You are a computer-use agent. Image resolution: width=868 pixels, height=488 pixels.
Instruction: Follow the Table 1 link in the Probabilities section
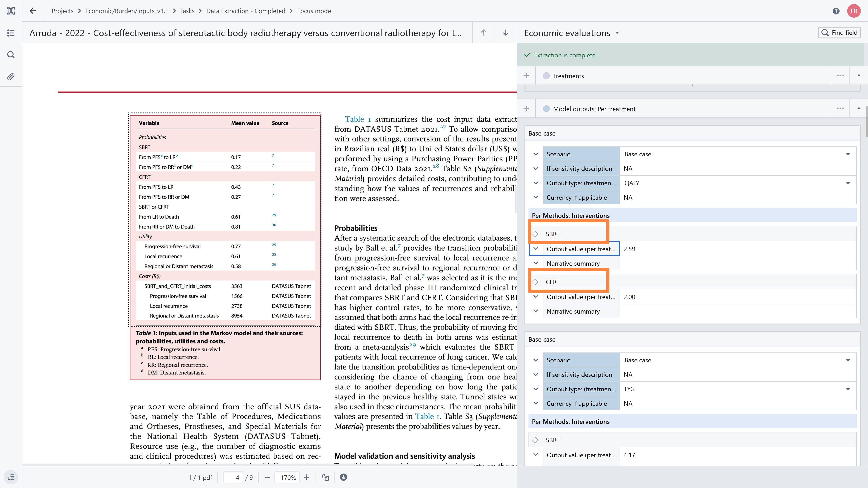click(x=427, y=417)
